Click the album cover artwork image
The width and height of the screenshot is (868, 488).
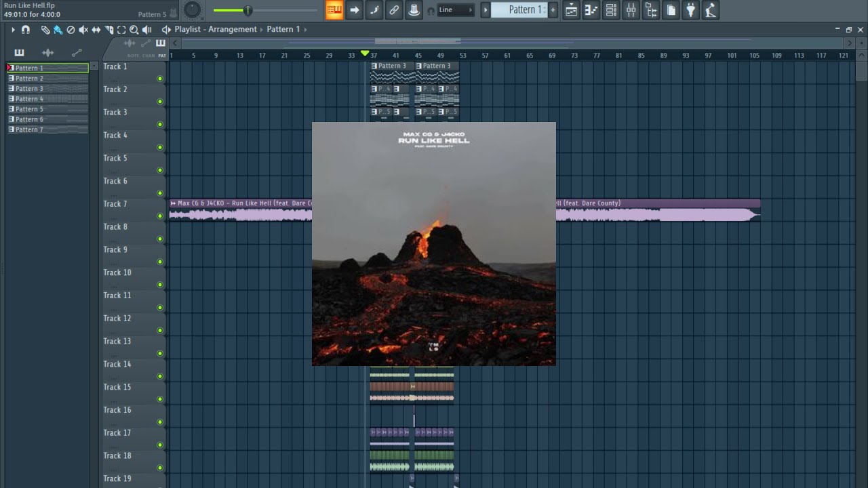(x=434, y=244)
